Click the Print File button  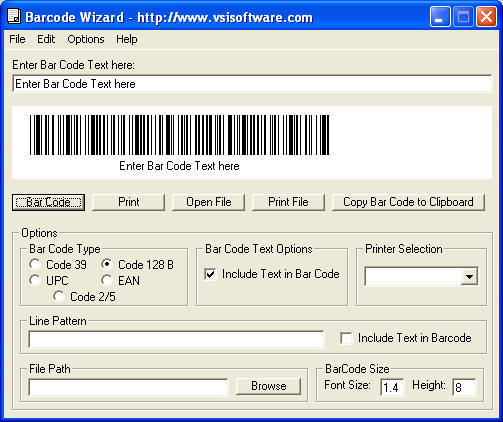(288, 202)
